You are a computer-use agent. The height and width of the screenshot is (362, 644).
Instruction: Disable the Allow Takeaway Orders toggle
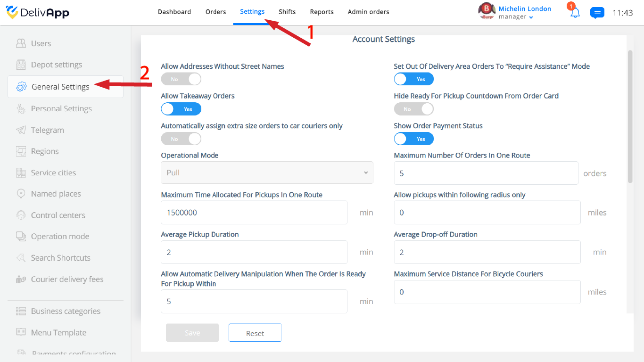pos(181,109)
